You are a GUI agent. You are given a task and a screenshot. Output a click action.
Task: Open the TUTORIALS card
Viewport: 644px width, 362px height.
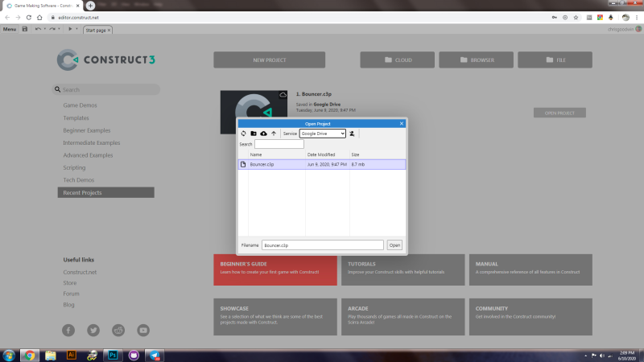pyautogui.click(x=403, y=269)
